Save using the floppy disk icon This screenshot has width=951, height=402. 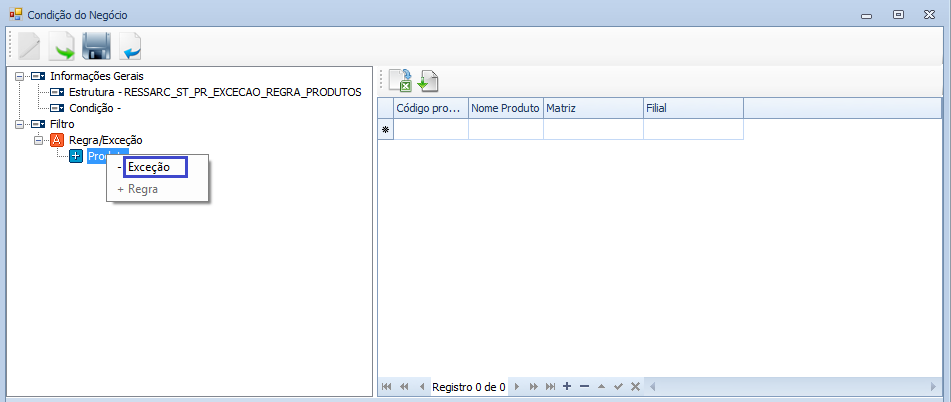point(96,46)
